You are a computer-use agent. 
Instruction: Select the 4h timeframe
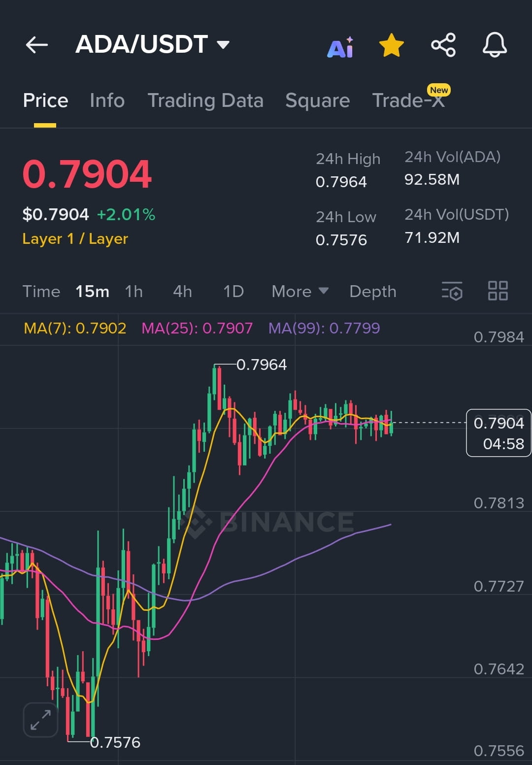click(x=182, y=291)
